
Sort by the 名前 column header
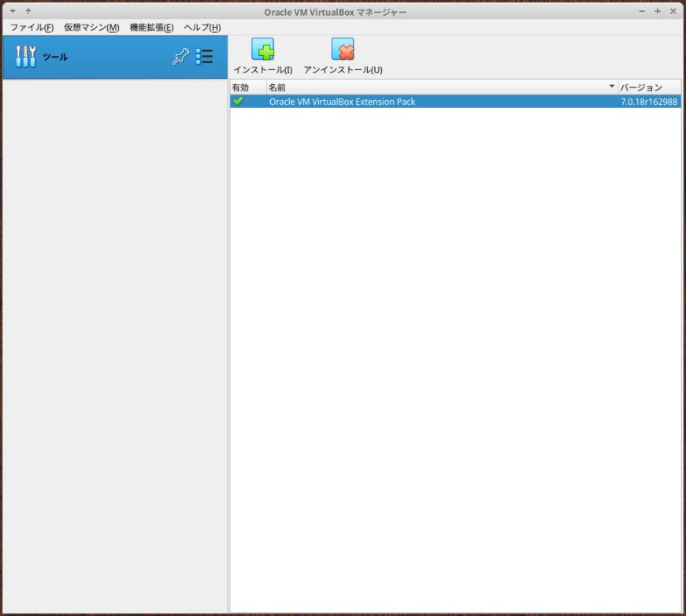point(442,87)
